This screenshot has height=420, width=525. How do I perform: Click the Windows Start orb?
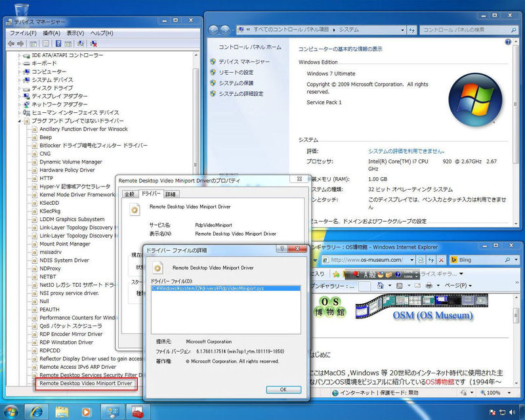(10, 411)
